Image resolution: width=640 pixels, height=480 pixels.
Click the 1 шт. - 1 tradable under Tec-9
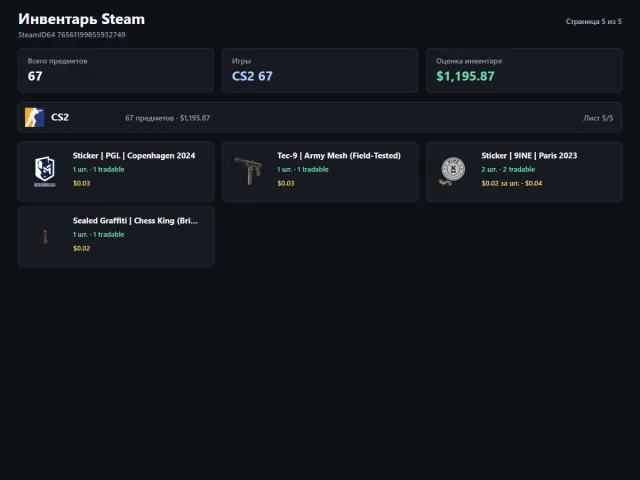point(303,169)
